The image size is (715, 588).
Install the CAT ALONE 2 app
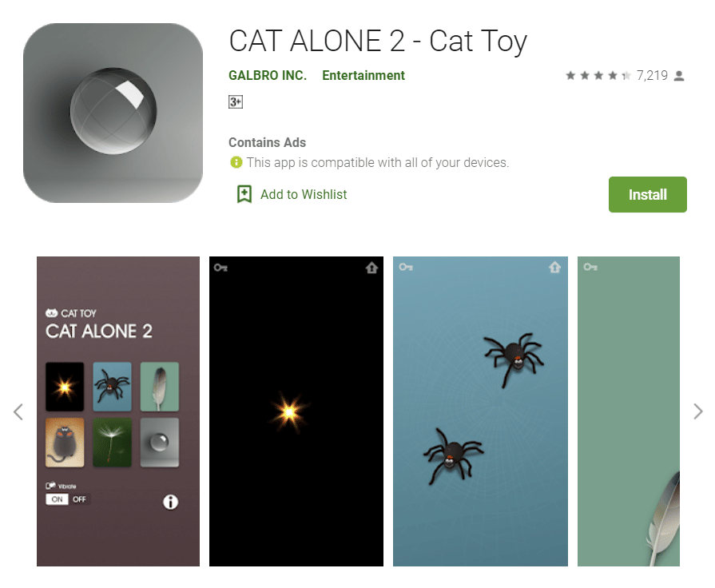[648, 194]
